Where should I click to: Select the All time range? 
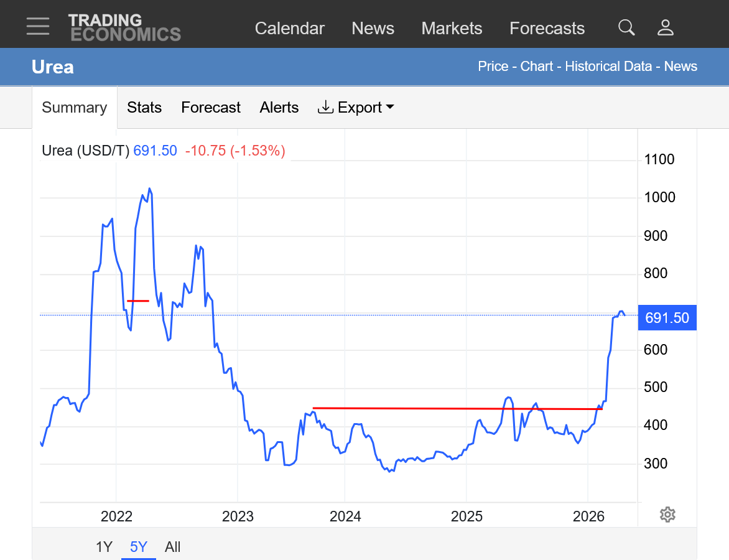coord(172,546)
